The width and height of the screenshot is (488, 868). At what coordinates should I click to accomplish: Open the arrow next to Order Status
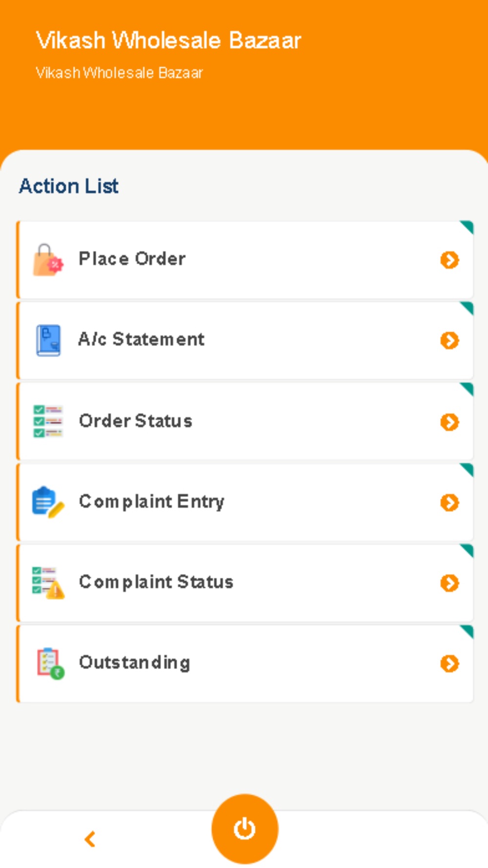449,422
